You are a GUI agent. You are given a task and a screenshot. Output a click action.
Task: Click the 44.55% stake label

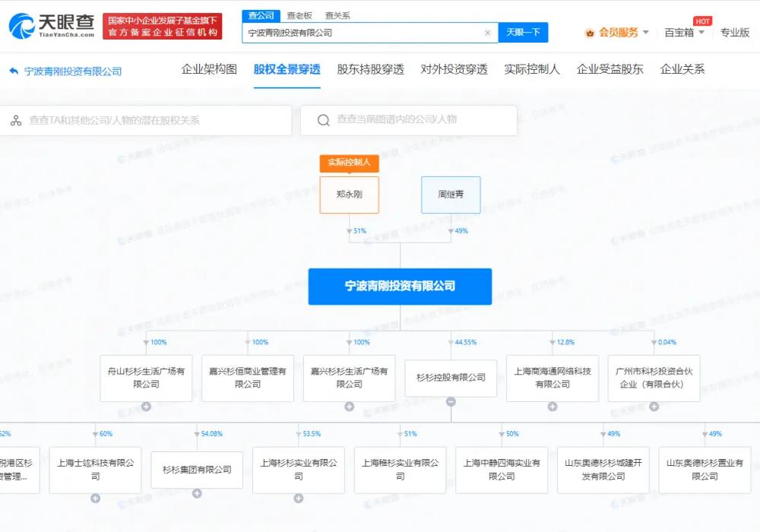click(x=466, y=342)
